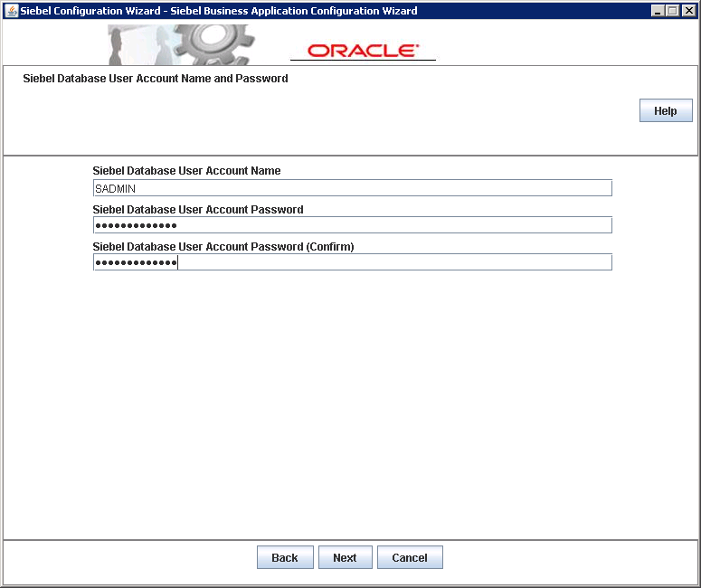
Task: Click the 'Siebel Database User Account Name' label
Action: [186, 170]
